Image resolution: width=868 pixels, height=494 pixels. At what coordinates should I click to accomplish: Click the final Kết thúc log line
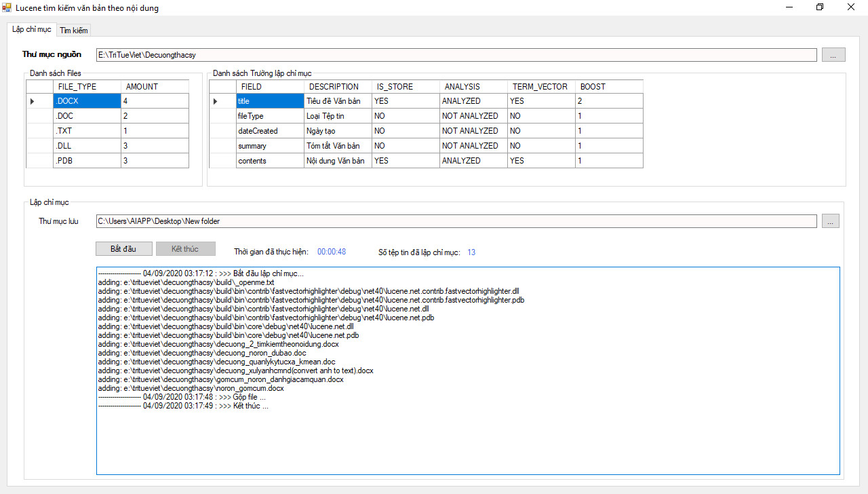(x=183, y=406)
